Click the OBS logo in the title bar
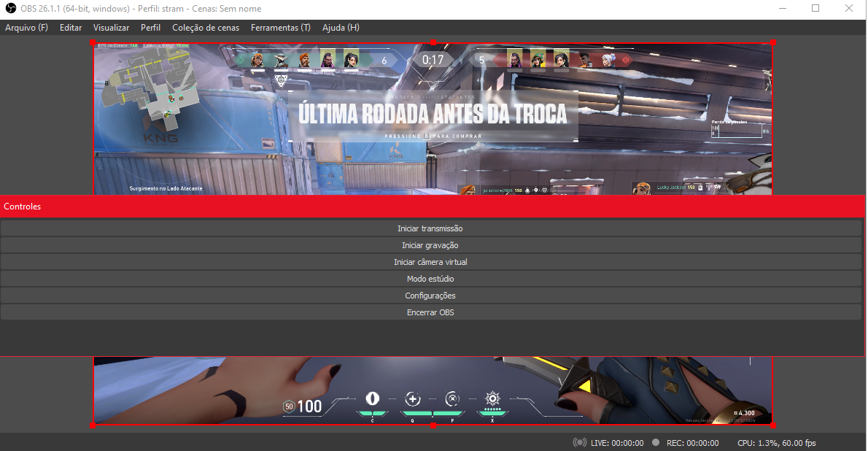 (x=10, y=8)
